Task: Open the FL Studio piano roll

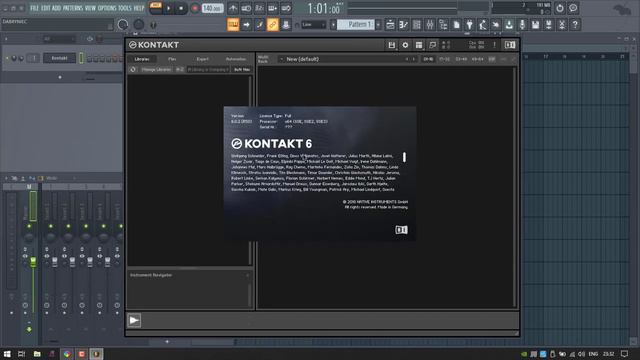Action: [403, 25]
